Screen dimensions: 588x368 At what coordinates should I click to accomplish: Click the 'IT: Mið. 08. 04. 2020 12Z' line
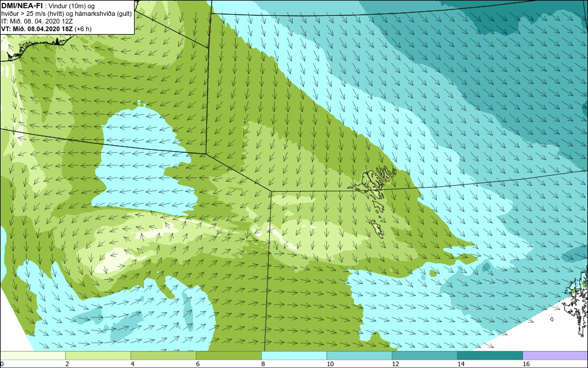pos(36,21)
